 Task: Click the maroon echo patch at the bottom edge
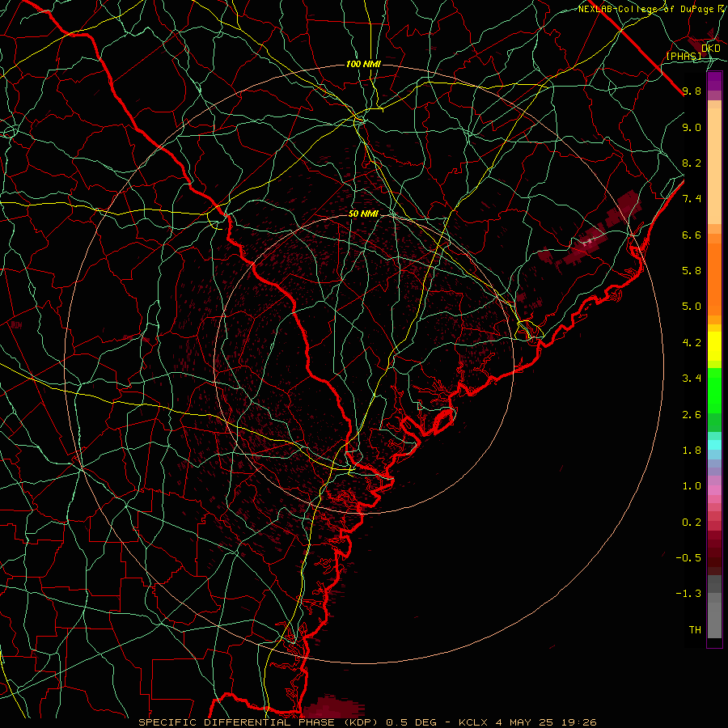[x=332, y=707]
